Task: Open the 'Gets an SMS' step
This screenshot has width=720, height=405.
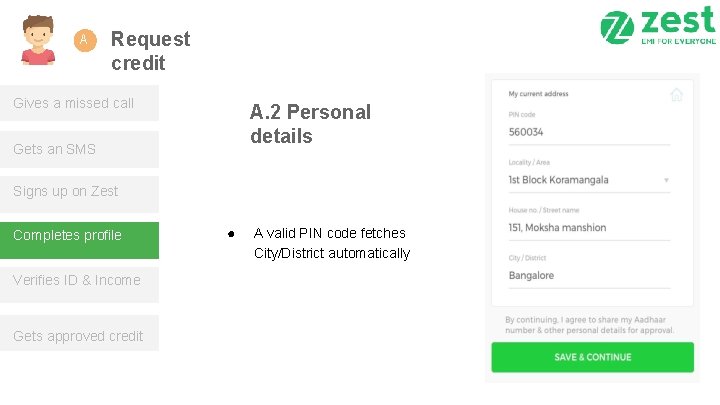Action: 79,149
